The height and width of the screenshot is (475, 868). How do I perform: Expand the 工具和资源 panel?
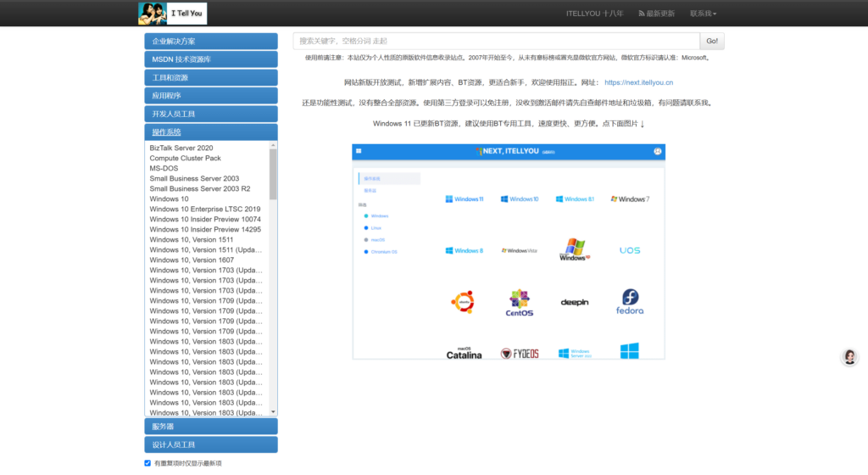click(211, 77)
